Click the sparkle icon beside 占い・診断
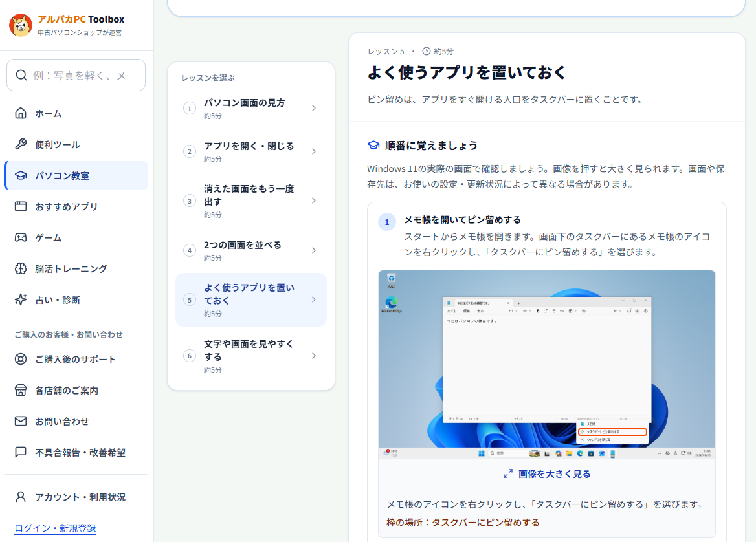Viewport: 756px width, 542px height. pos(21,299)
